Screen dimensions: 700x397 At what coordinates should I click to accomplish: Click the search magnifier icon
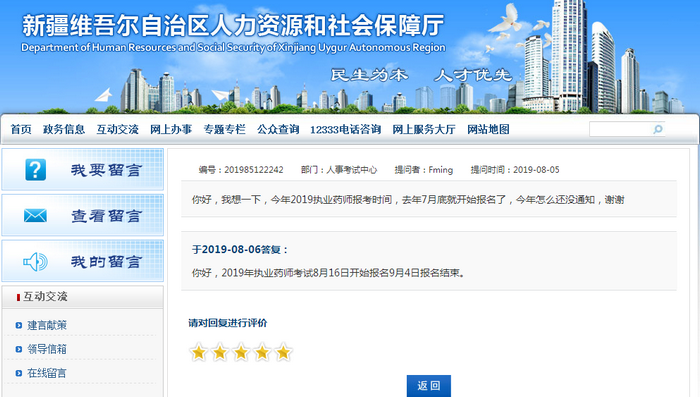658,130
